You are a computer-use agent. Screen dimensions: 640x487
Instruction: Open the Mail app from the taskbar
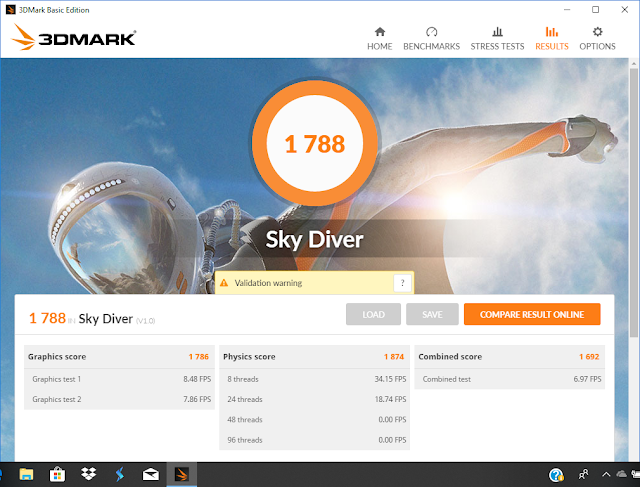(151, 474)
